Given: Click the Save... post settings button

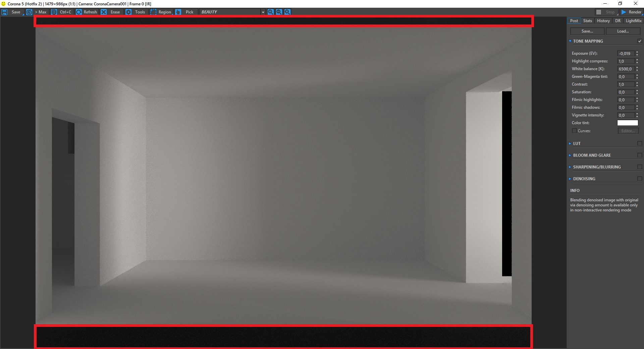Looking at the screenshot, I should [587, 31].
